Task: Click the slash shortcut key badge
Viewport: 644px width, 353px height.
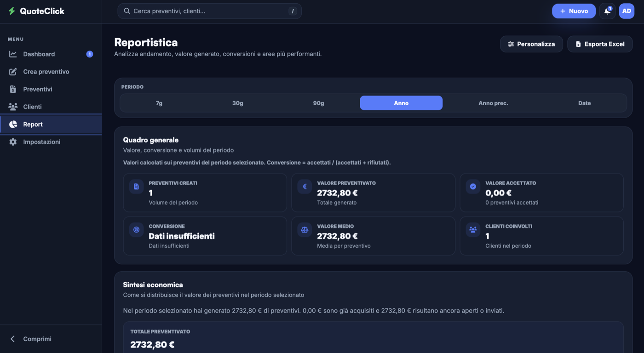Action: tap(293, 11)
